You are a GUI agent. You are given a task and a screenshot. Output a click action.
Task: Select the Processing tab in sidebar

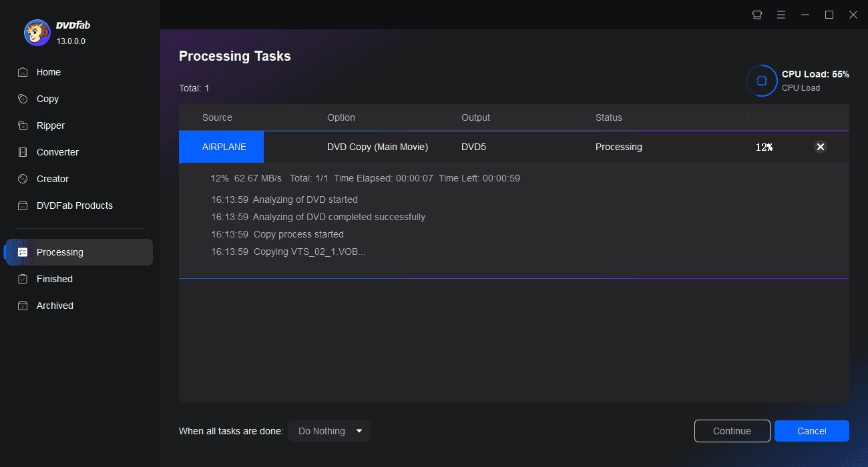(x=79, y=252)
